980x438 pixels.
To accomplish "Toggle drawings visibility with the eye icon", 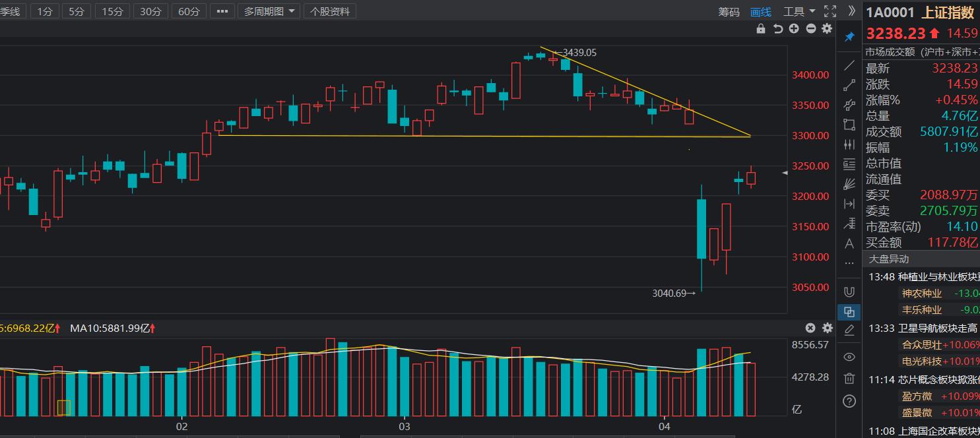I will pos(849,357).
